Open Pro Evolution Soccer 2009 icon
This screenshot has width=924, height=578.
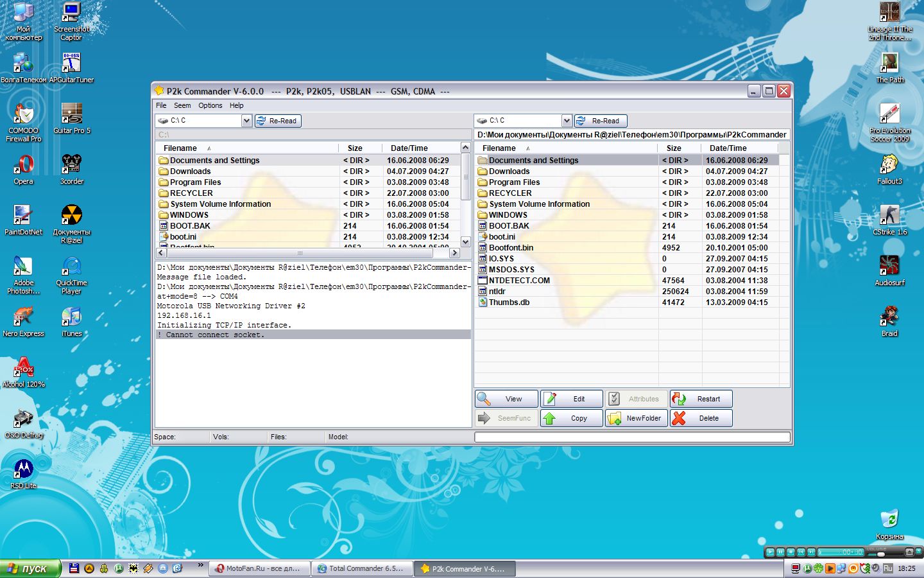[889, 123]
